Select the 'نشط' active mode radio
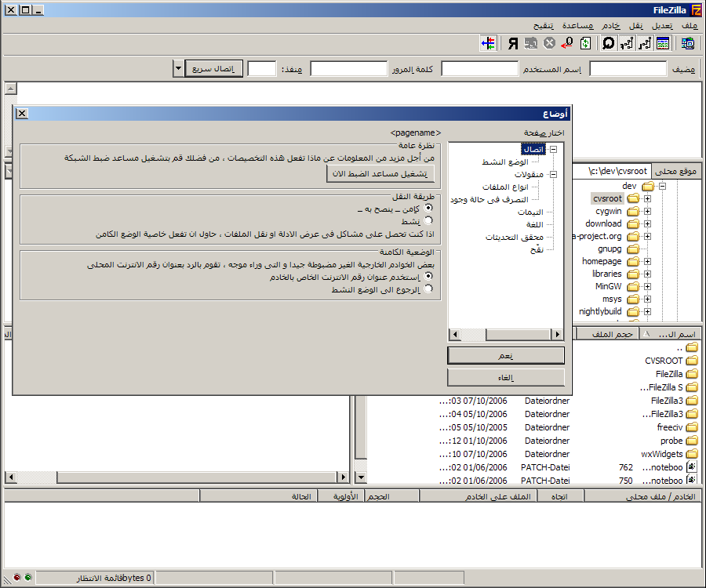 pyautogui.click(x=428, y=220)
